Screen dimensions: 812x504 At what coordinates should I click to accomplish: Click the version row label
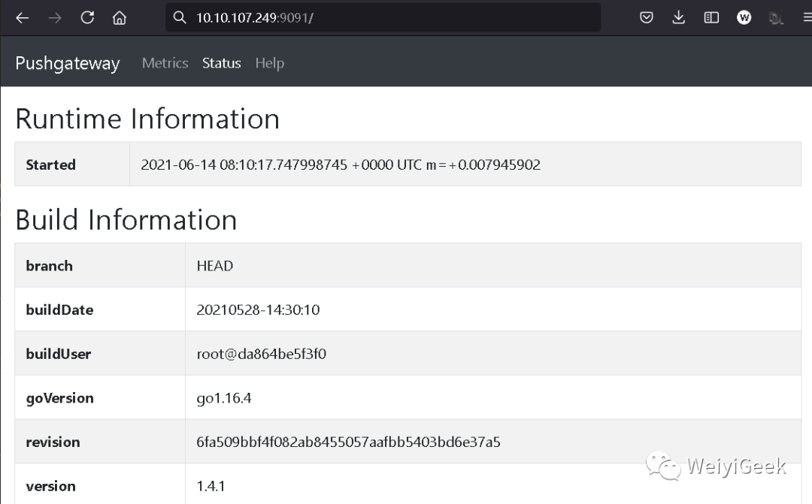coord(51,487)
